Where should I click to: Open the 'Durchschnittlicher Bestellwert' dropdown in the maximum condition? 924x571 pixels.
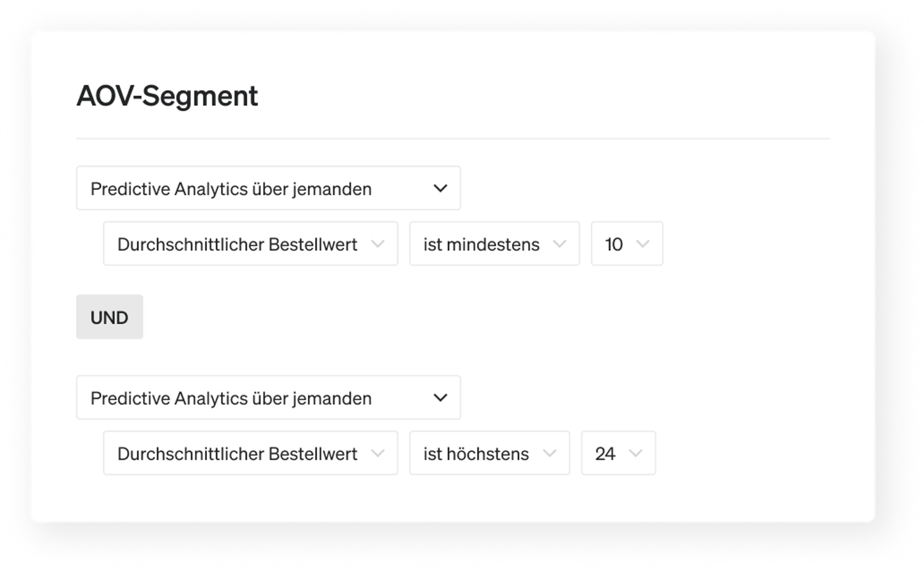point(251,453)
